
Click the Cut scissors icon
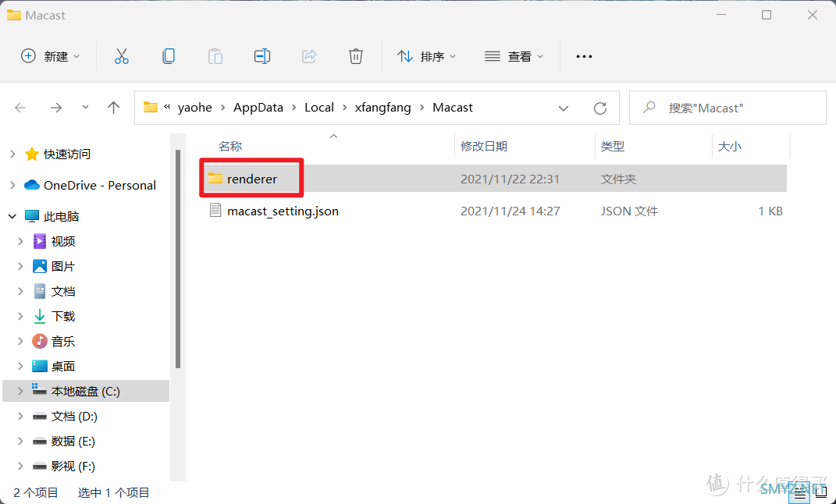pyautogui.click(x=122, y=56)
